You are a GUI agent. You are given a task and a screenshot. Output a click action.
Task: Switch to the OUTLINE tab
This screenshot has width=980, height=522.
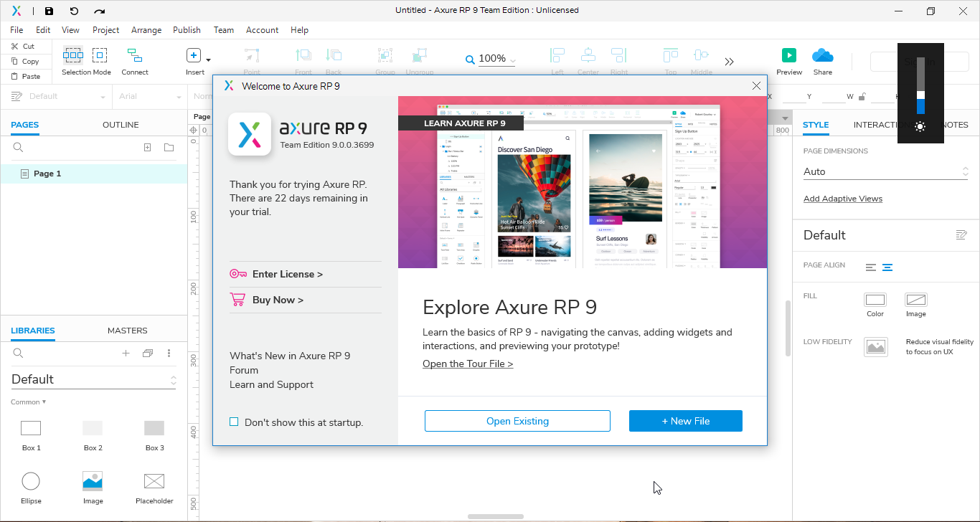coord(121,125)
